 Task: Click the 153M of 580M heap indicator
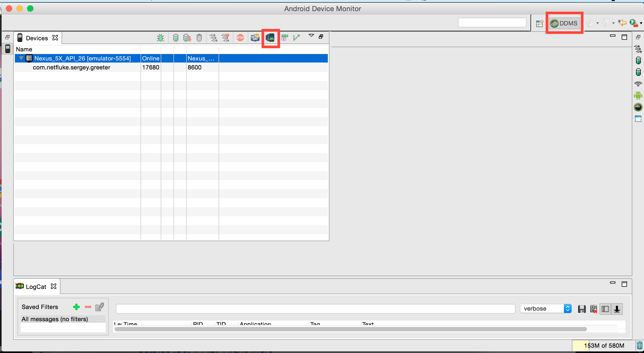603,346
